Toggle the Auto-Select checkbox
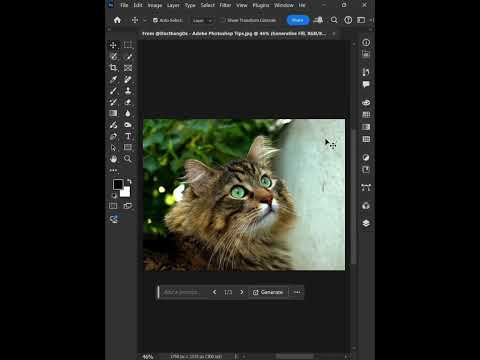This screenshot has height=360, width=480. [155, 20]
